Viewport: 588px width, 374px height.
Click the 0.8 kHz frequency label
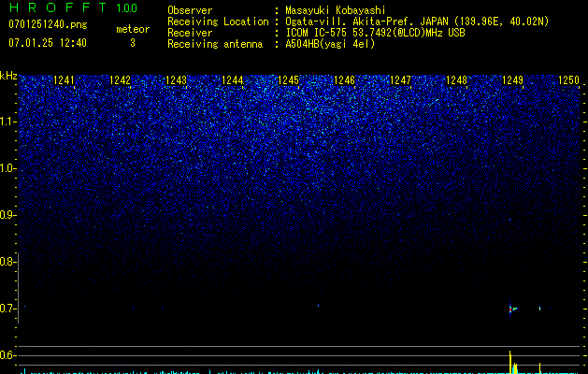(x=7, y=262)
